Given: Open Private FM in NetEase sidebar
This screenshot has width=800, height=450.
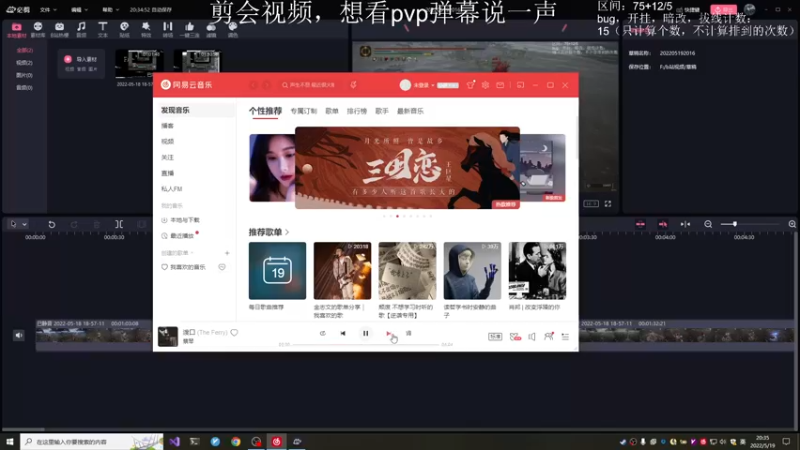Looking at the screenshot, I should 171,189.
